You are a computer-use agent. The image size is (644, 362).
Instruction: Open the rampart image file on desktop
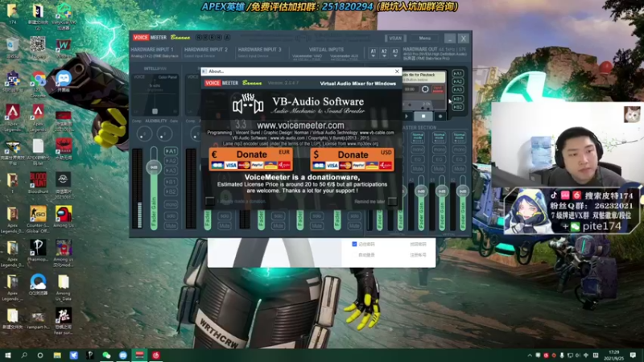[38, 316]
